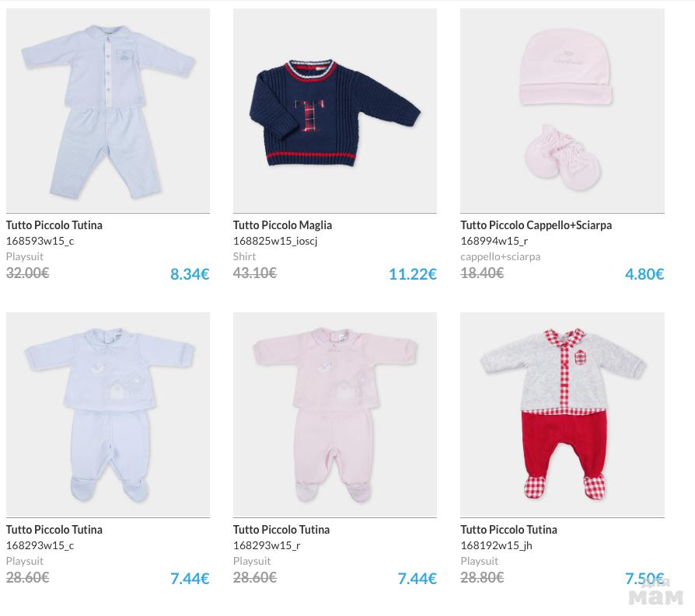Click the 8.34€ sale price
This screenshot has height=616, width=695.
pos(190,274)
